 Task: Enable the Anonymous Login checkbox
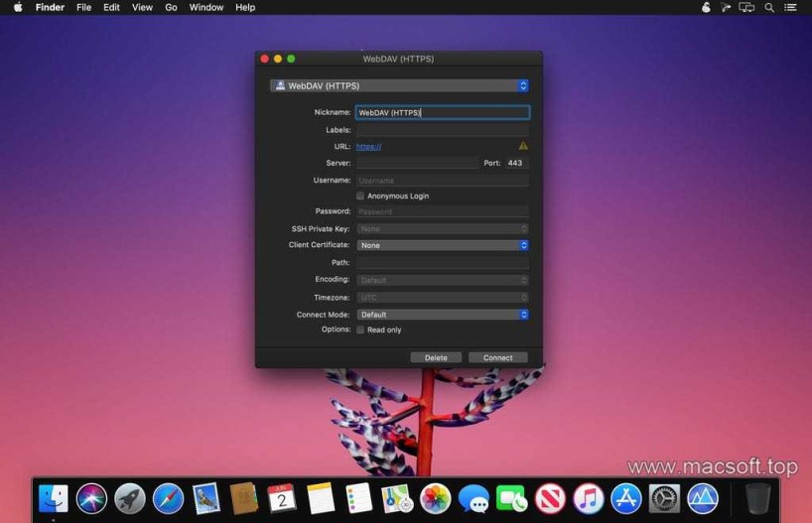360,196
